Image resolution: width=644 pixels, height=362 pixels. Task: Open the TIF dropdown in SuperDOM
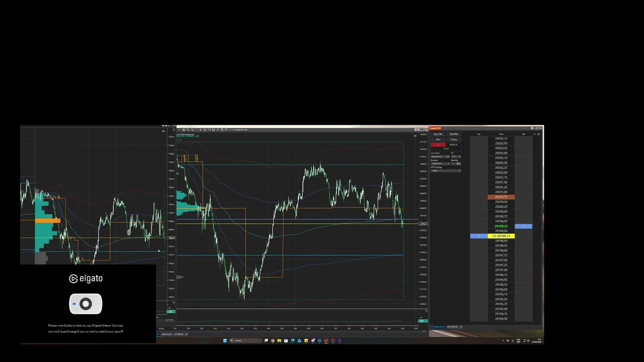coord(456,156)
